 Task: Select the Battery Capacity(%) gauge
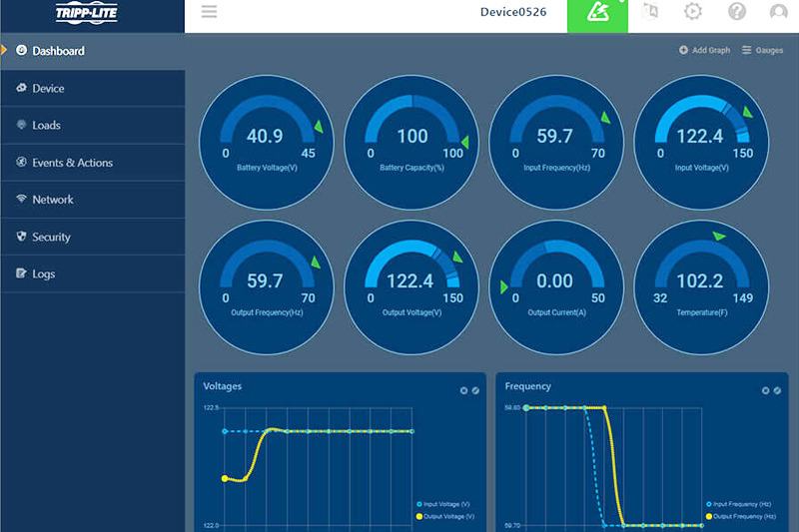tap(411, 142)
